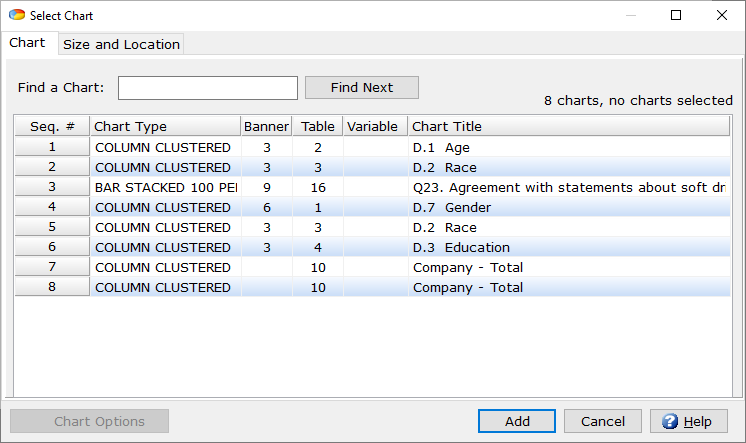Click the Chart Type column header

166,127
